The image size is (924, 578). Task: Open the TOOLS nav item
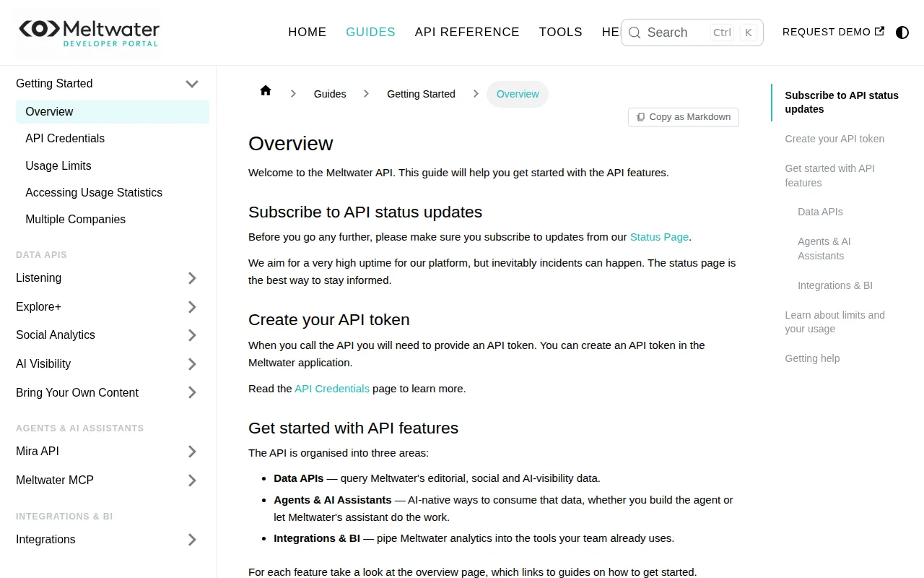[x=560, y=32]
